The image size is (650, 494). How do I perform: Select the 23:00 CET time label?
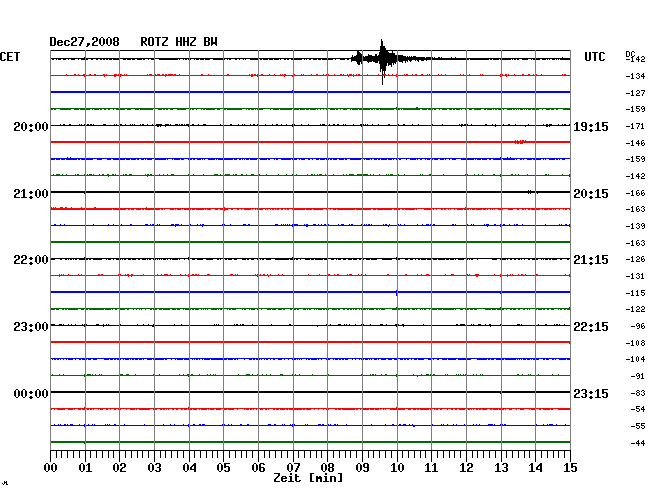[31, 327]
